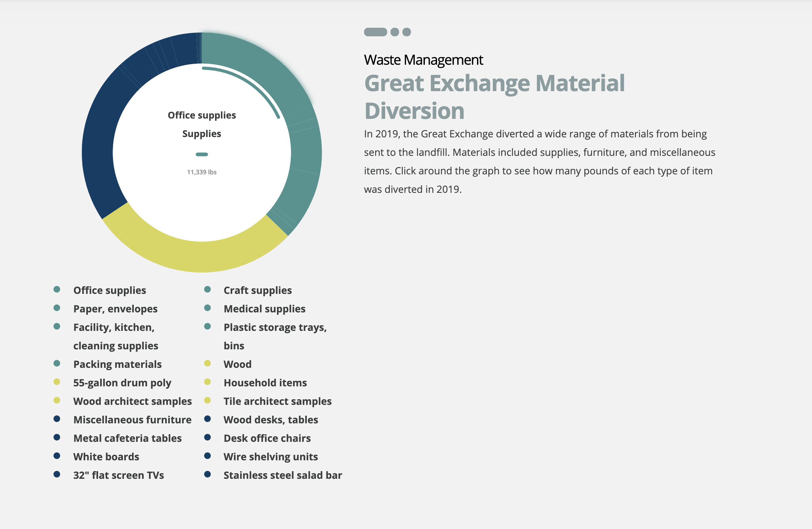The image size is (812, 529).
Task: Pick Metal cafeteria tables in the legend
Action: (127, 438)
